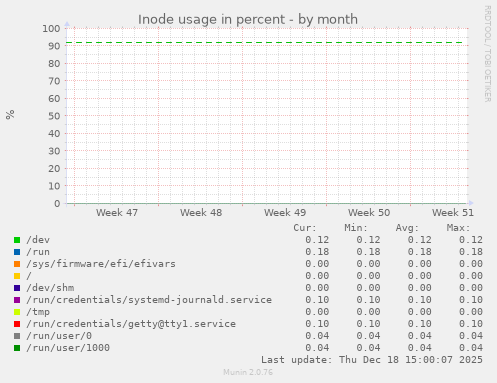
Task: Click the /run/credentials/getty@tty1.service label
Action: [x=131, y=324]
